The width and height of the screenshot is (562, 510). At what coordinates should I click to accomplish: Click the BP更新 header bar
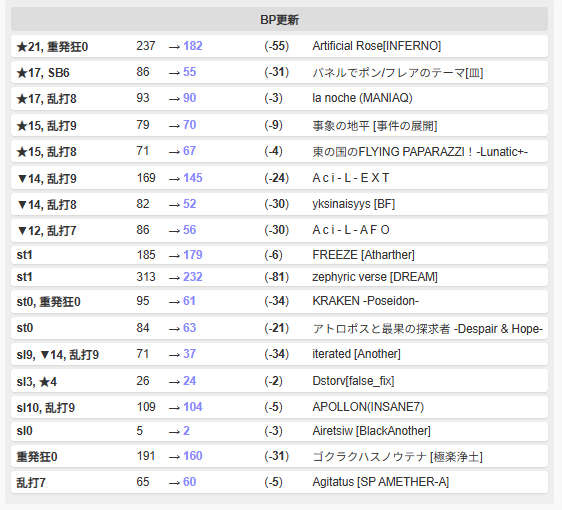coord(279,19)
